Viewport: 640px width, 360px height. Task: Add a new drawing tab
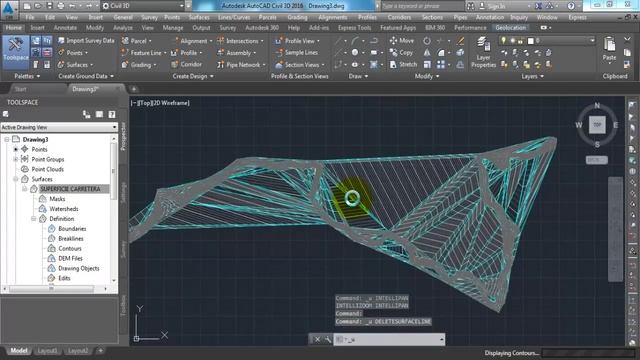coord(133,89)
